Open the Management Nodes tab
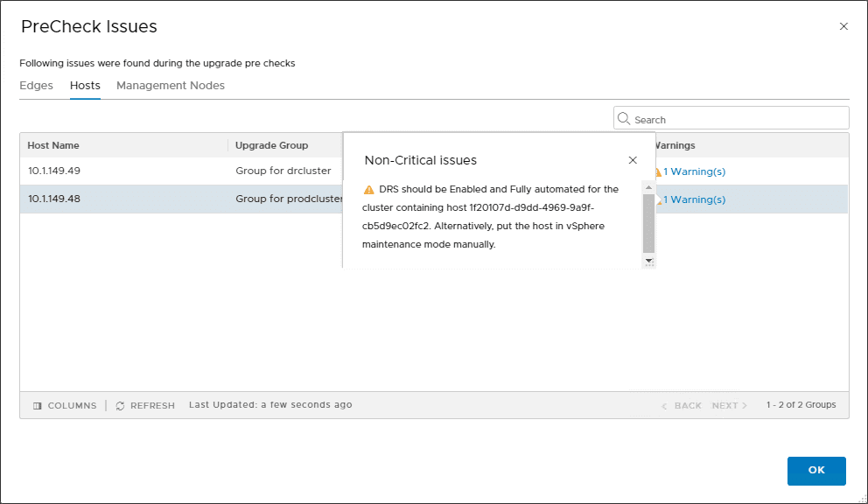The height and width of the screenshot is (504, 868). coord(171,85)
